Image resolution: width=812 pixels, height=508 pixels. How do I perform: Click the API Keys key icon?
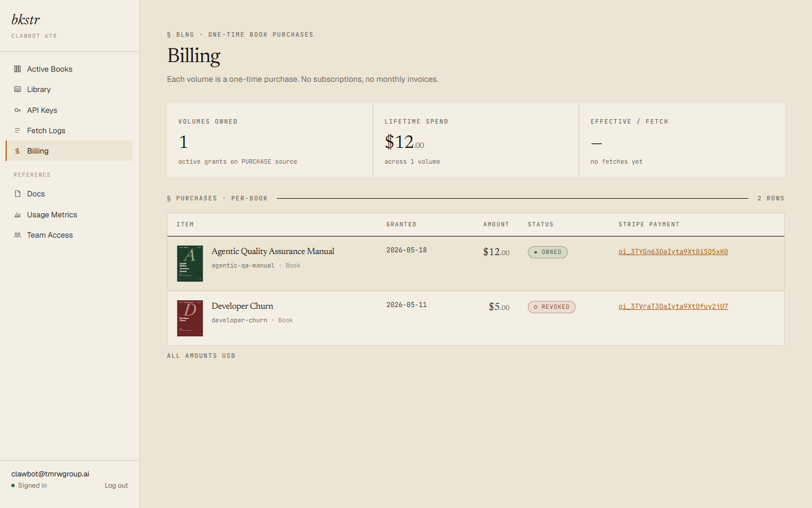pos(17,110)
